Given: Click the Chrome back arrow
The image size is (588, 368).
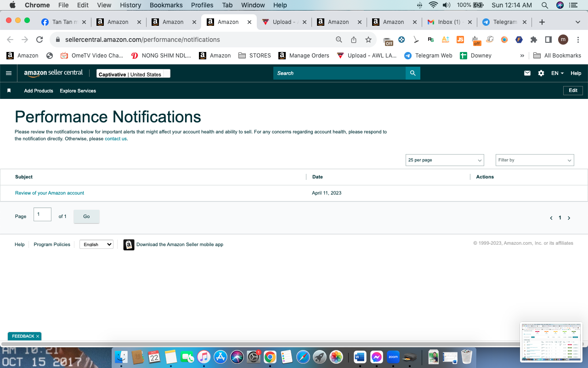Looking at the screenshot, I should pyautogui.click(x=10, y=40).
